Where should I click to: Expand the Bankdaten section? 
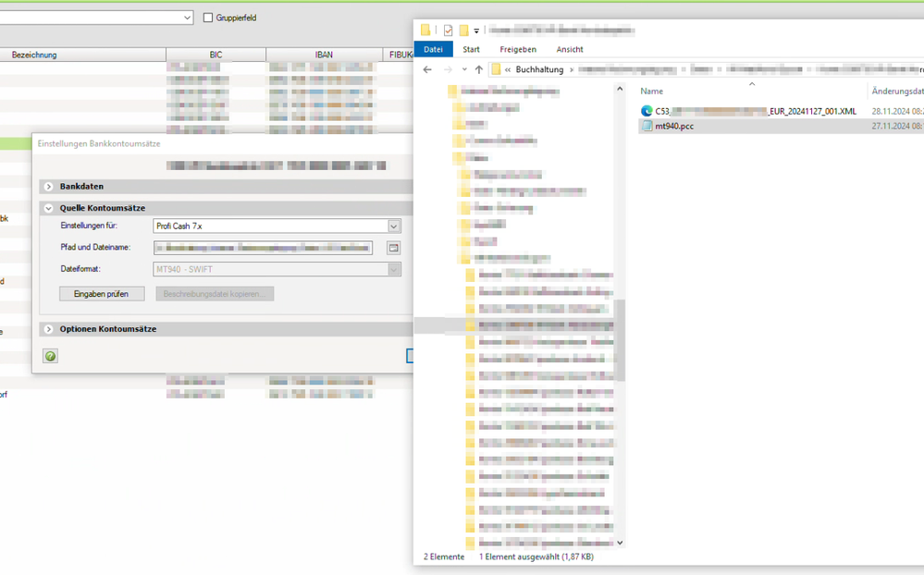pos(49,187)
